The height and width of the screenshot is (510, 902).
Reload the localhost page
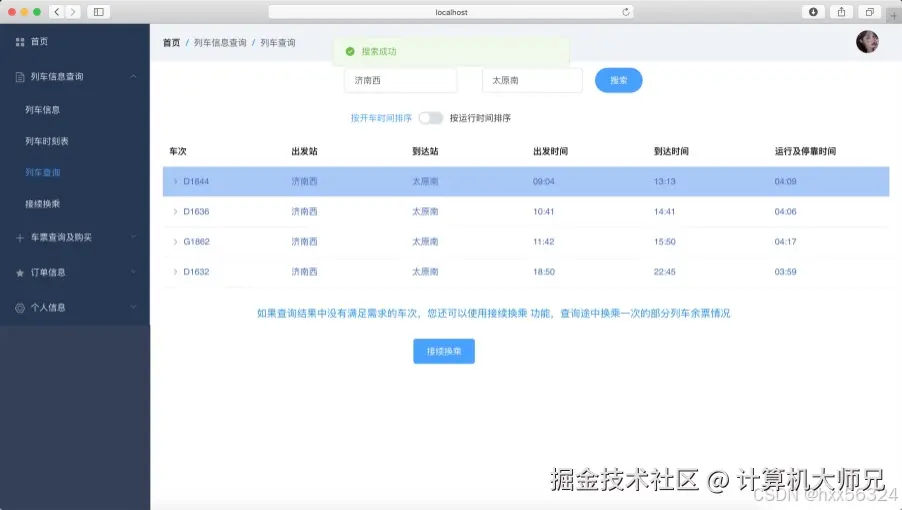626,12
